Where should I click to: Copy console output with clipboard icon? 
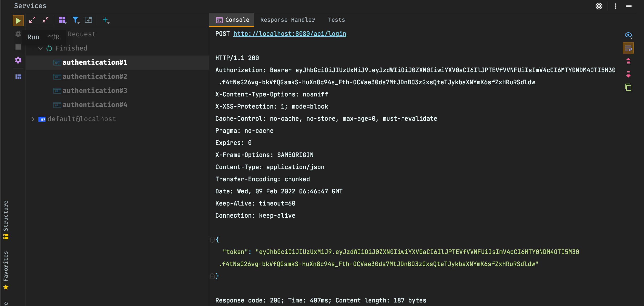(x=628, y=88)
